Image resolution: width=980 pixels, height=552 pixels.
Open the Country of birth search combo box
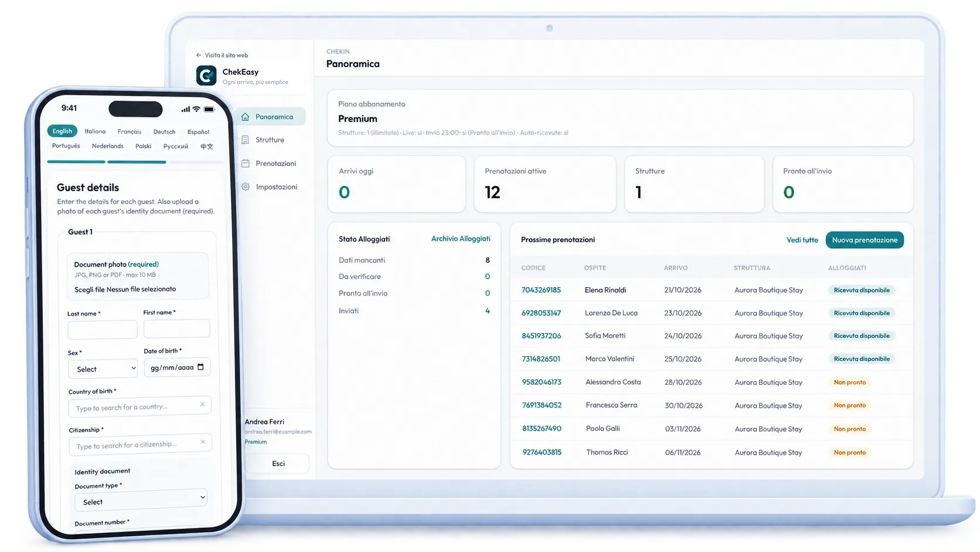pos(139,407)
